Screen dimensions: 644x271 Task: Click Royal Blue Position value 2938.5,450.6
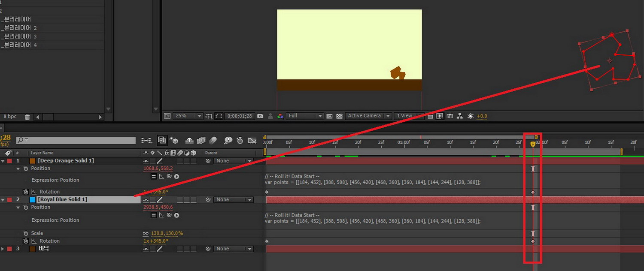point(158,207)
